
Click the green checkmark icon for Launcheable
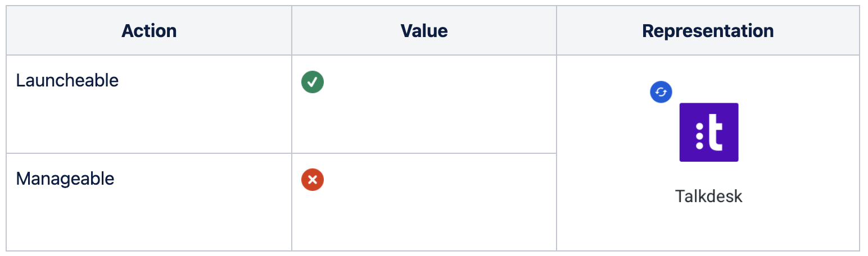coord(313,82)
